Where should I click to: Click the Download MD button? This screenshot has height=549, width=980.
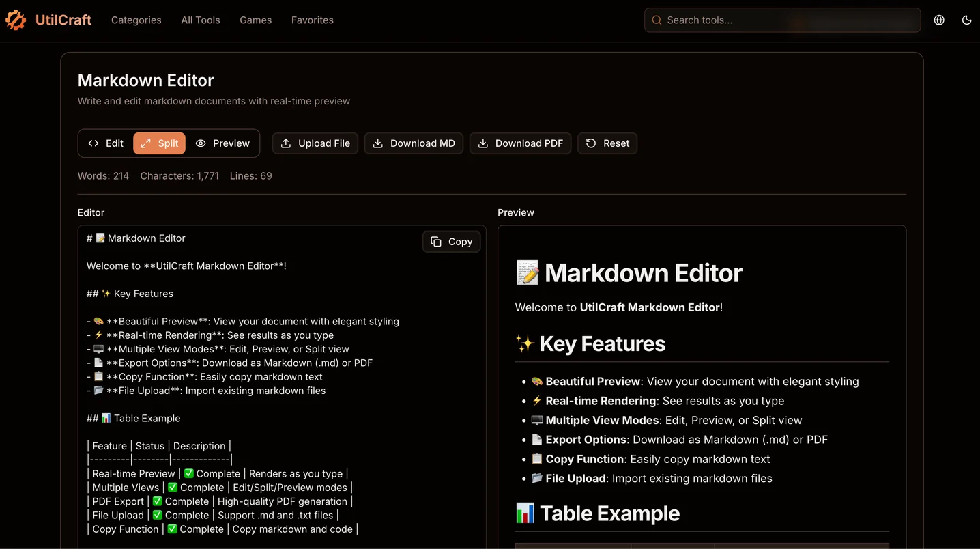coord(414,143)
